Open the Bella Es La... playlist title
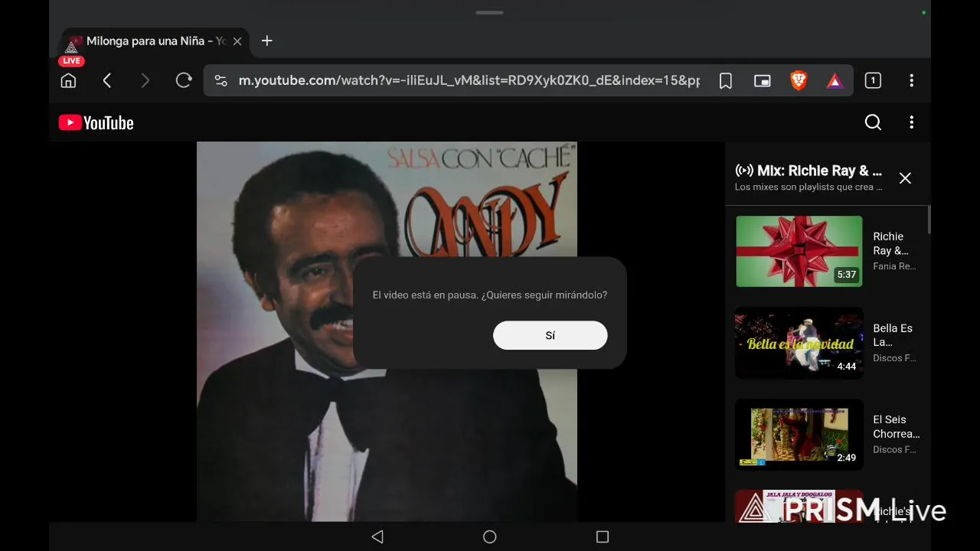 click(x=893, y=335)
